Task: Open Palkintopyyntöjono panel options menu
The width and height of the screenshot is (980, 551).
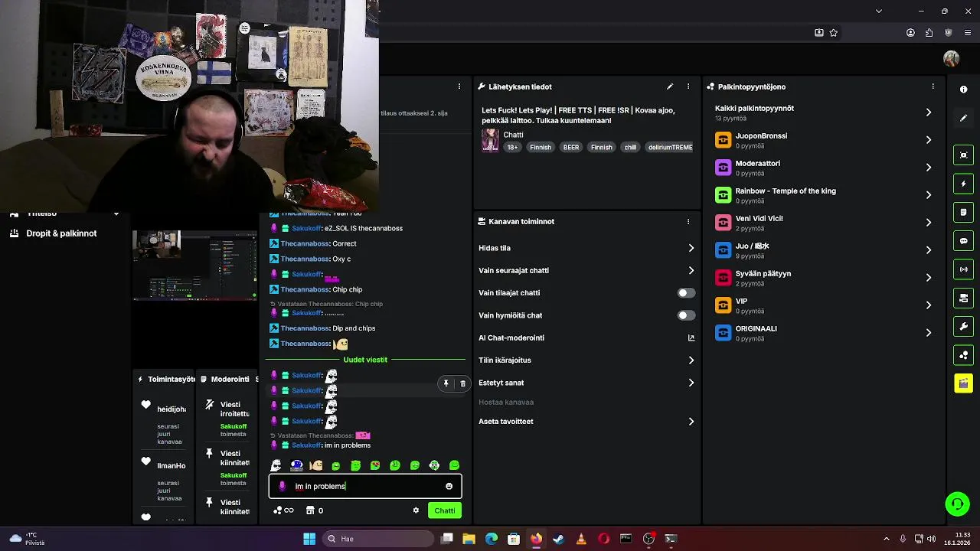Action: click(x=933, y=86)
